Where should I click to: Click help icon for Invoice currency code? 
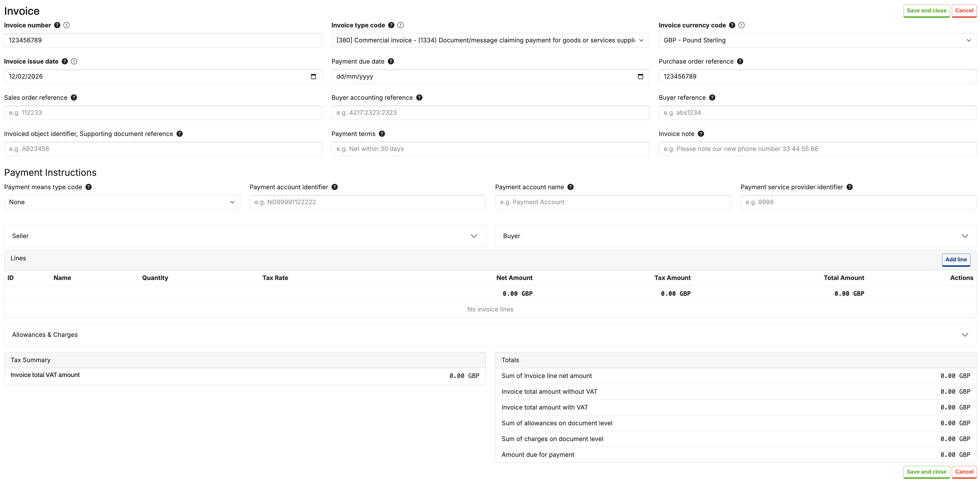point(732,25)
